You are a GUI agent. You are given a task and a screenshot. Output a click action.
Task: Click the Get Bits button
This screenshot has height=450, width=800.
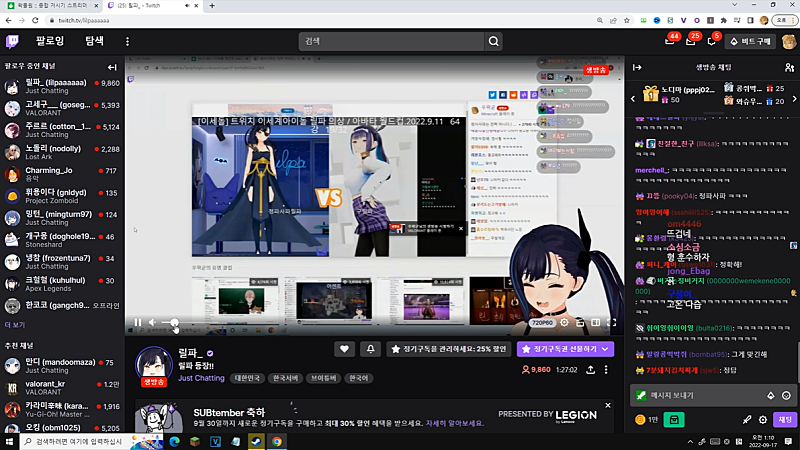(751, 41)
